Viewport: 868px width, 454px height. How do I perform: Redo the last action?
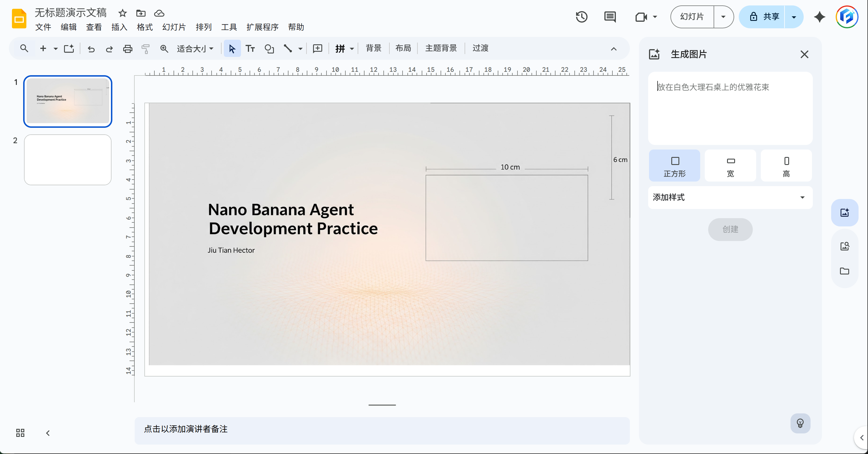coord(109,49)
